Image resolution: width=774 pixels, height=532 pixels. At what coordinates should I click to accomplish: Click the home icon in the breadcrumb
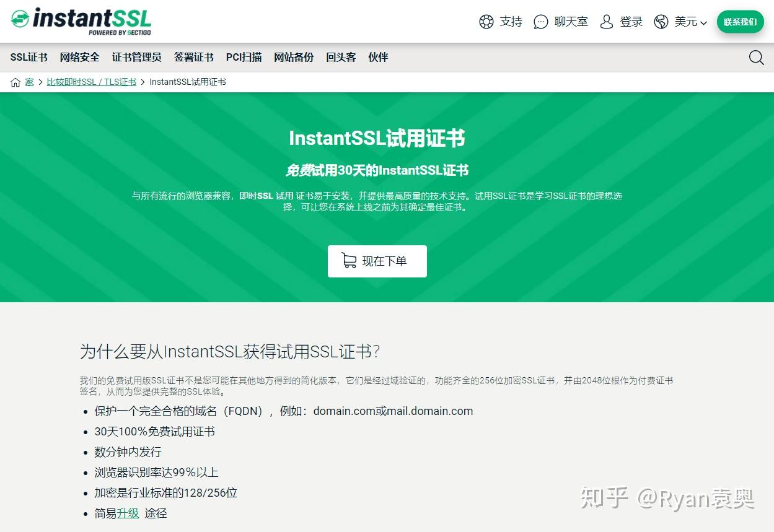14,81
